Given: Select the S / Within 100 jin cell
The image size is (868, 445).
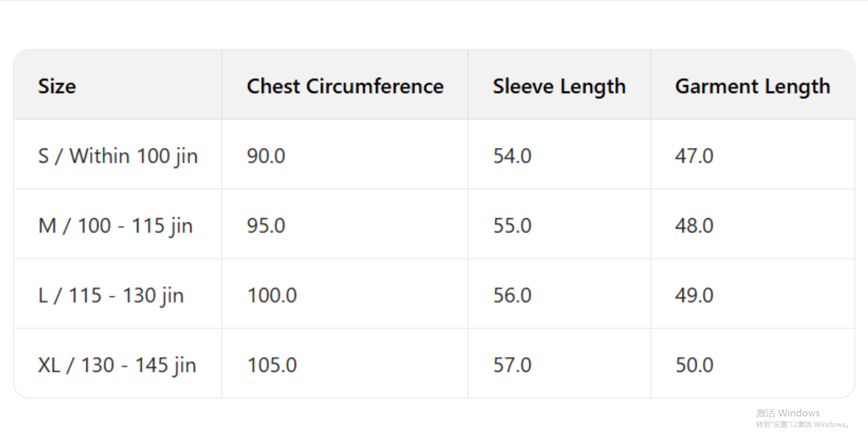Looking at the screenshot, I should [118, 156].
